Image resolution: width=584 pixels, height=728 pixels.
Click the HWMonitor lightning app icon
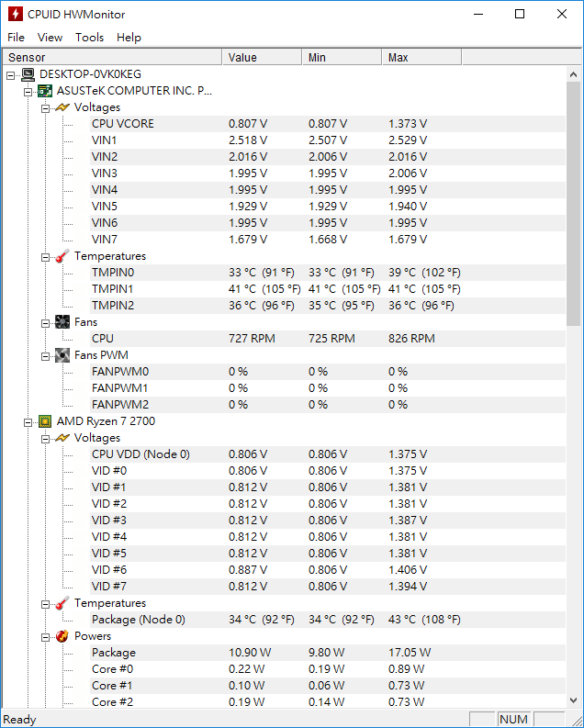(16, 14)
